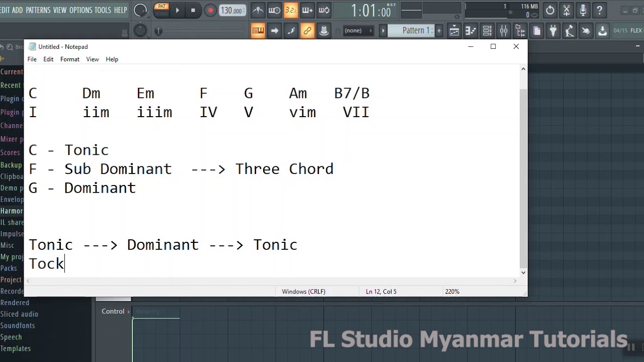Add a new pattern with plus button
The image size is (644, 362).
point(439,31)
